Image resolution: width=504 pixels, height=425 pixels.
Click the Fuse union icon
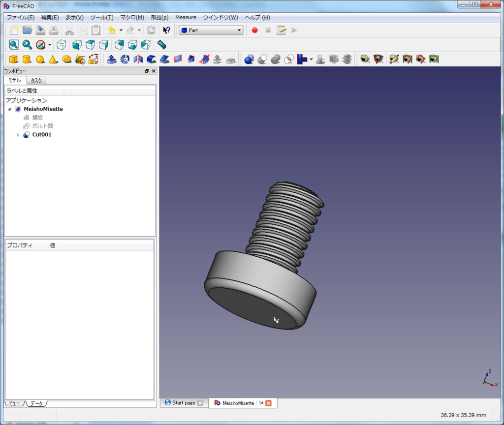[276, 59]
